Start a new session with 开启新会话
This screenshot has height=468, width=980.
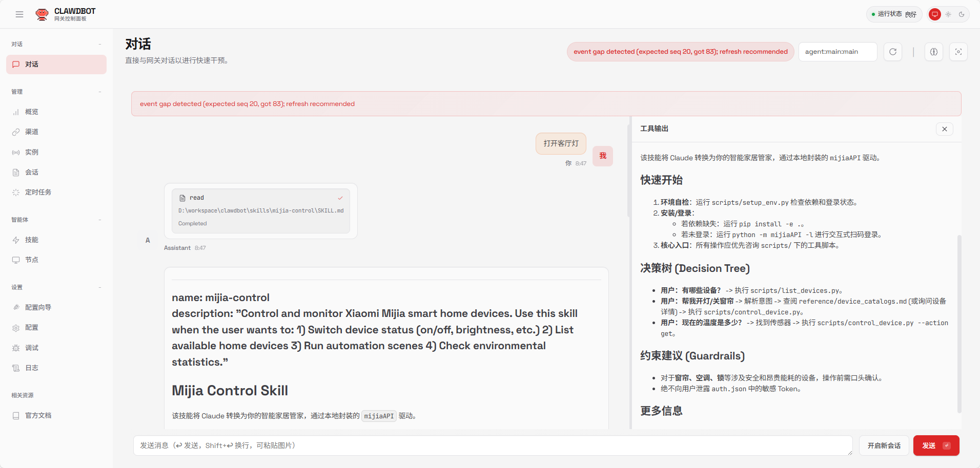pyautogui.click(x=883, y=445)
